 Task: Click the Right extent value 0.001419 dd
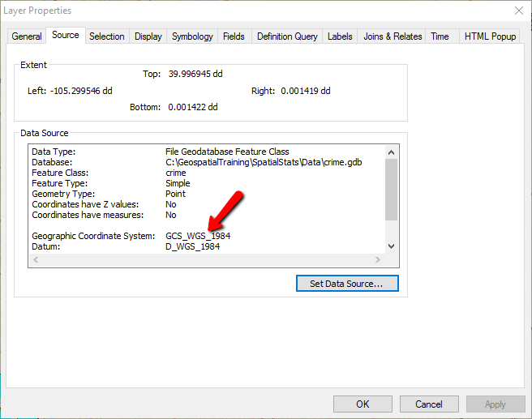[306, 91]
